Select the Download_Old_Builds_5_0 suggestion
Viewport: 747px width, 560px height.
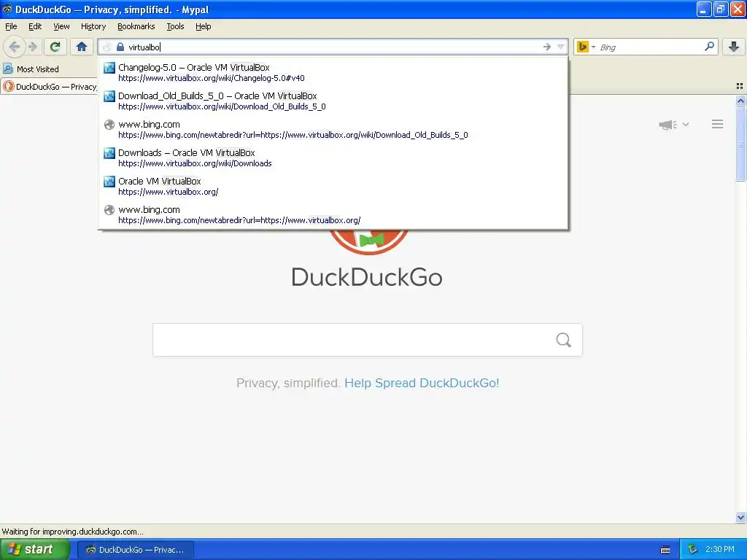[x=333, y=101]
